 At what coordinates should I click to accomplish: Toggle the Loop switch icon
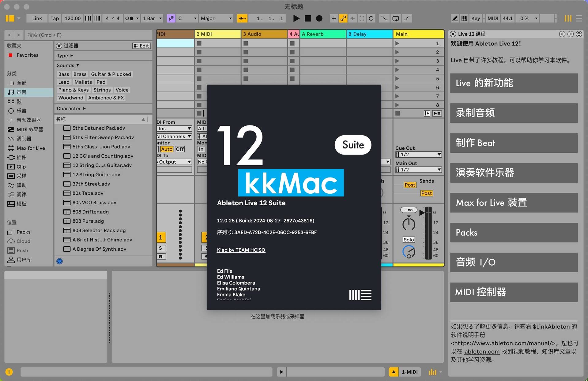tap(396, 18)
